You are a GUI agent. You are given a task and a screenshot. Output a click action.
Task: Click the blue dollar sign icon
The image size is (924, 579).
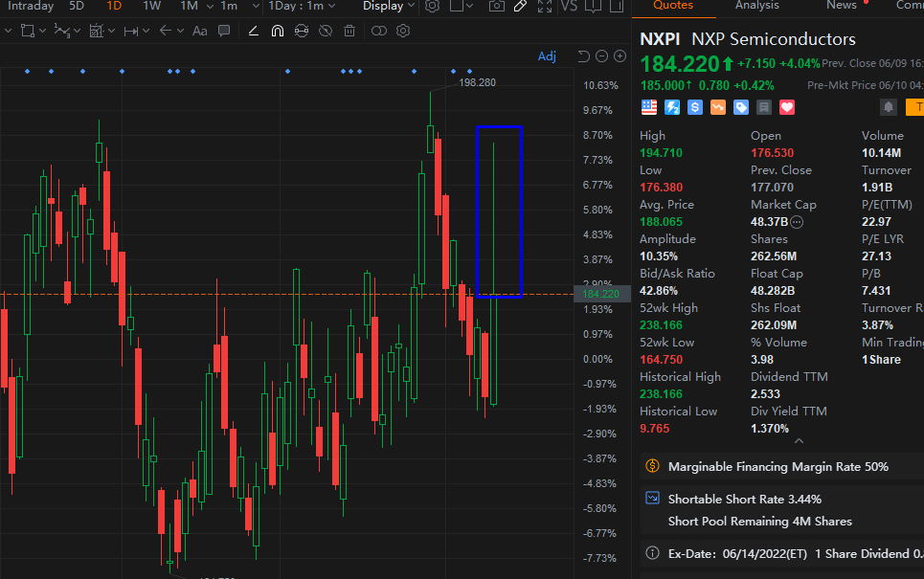click(695, 107)
